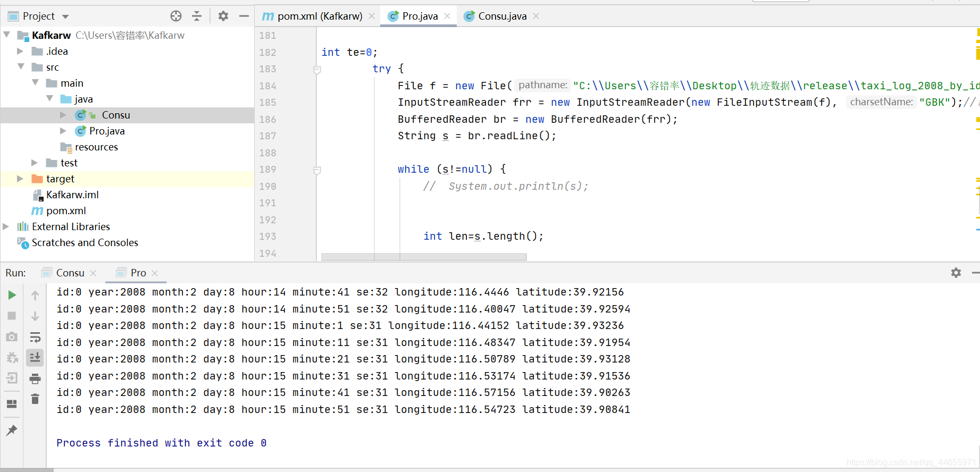Screen dimensions: 980x472
Task: Collapse the Kafkarw project root
Action: pyautogui.click(x=6, y=35)
